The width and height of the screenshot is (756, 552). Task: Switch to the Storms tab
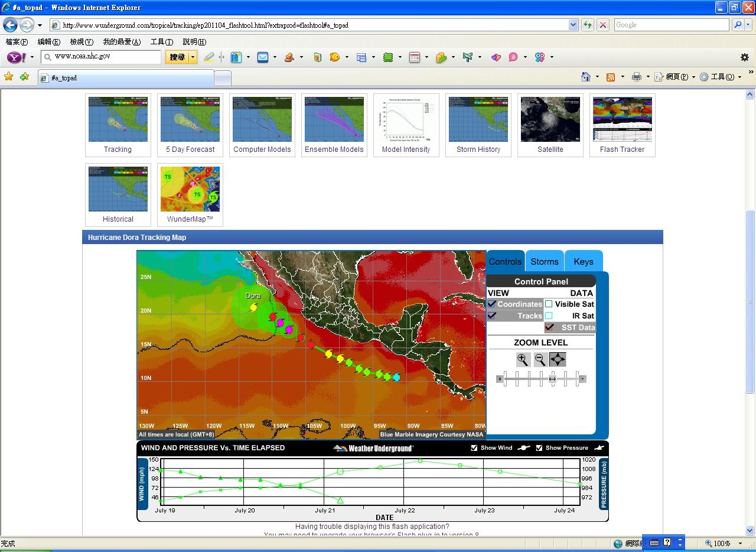tap(545, 261)
